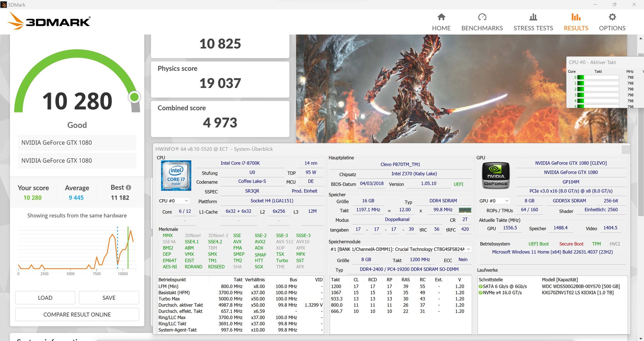Close the HWiNFO System-Überblick window
Image resolution: width=644 pixels, height=341 pixels.
pyautogui.click(x=626, y=149)
